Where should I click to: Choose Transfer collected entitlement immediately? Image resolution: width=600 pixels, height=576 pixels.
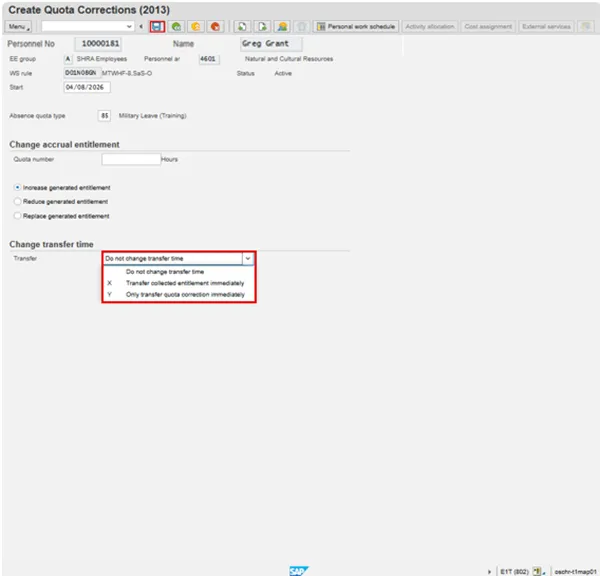click(184, 283)
